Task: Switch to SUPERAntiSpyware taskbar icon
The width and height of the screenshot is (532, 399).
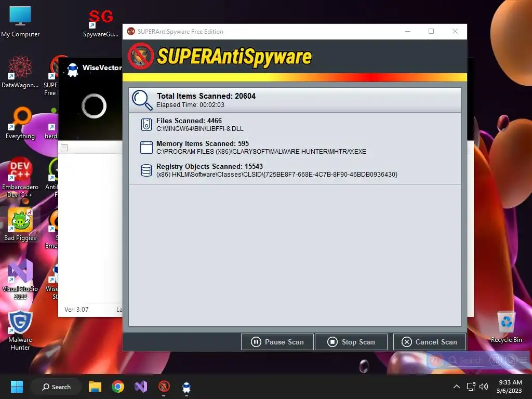Action: 164,387
